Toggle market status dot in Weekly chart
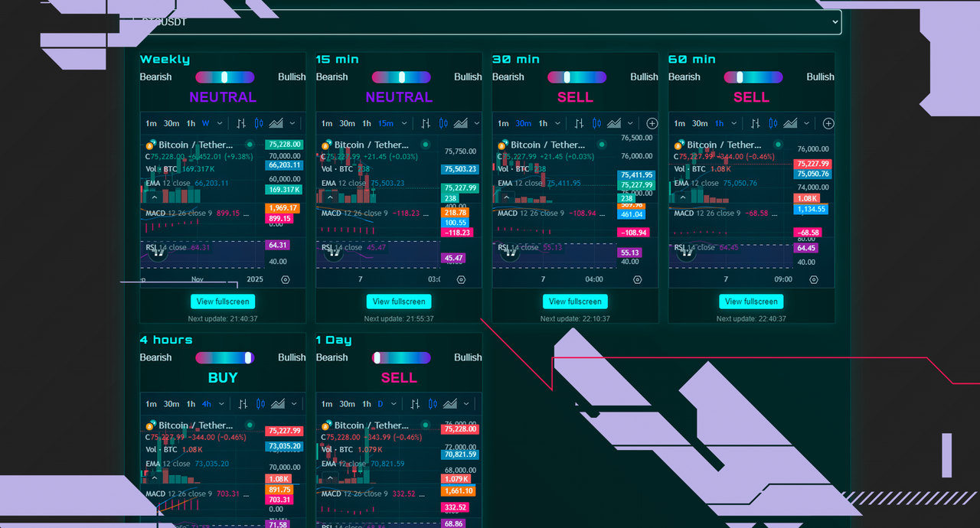This screenshot has width=980, height=528. point(250,144)
